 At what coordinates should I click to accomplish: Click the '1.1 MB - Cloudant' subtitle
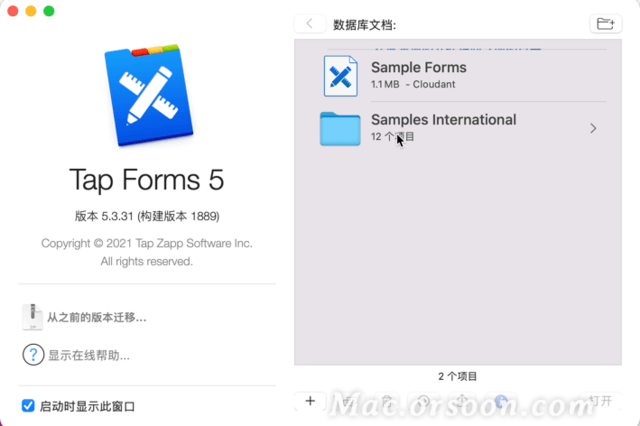413,84
